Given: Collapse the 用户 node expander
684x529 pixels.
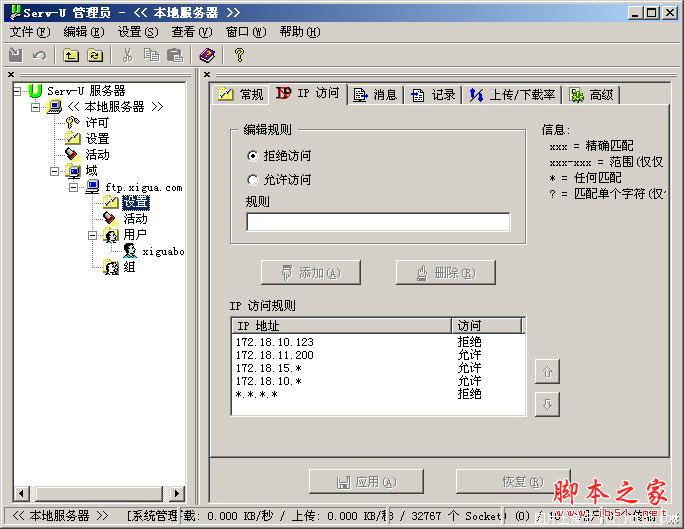Looking at the screenshot, I should coord(92,235).
